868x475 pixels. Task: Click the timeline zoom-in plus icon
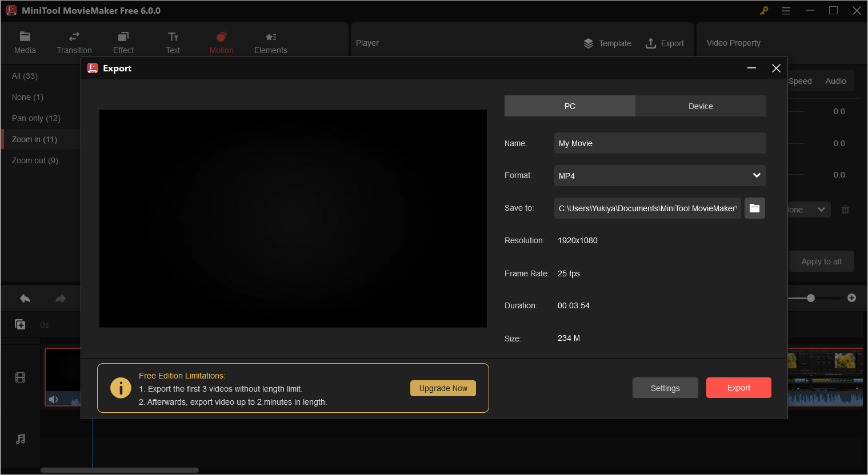click(851, 298)
